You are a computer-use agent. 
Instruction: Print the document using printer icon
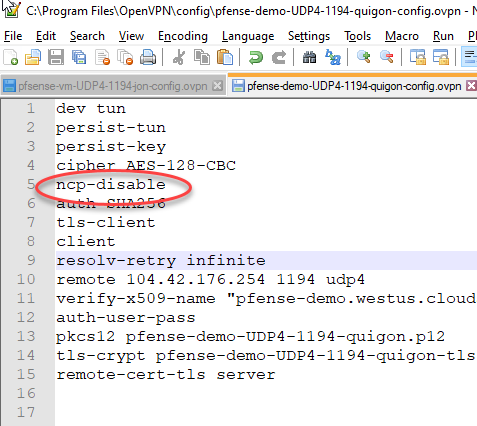point(148,57)
